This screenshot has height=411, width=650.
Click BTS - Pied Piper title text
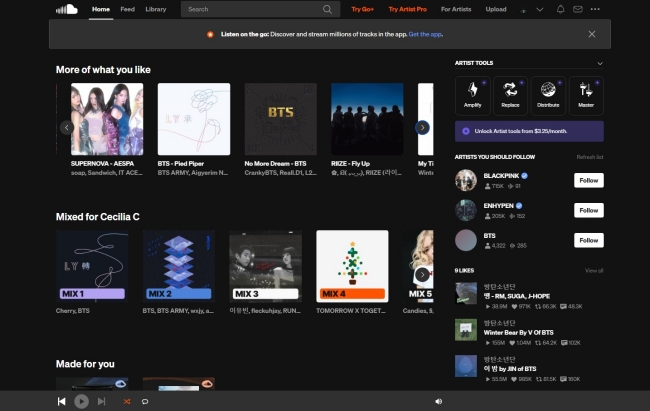[x=181, y=163]
